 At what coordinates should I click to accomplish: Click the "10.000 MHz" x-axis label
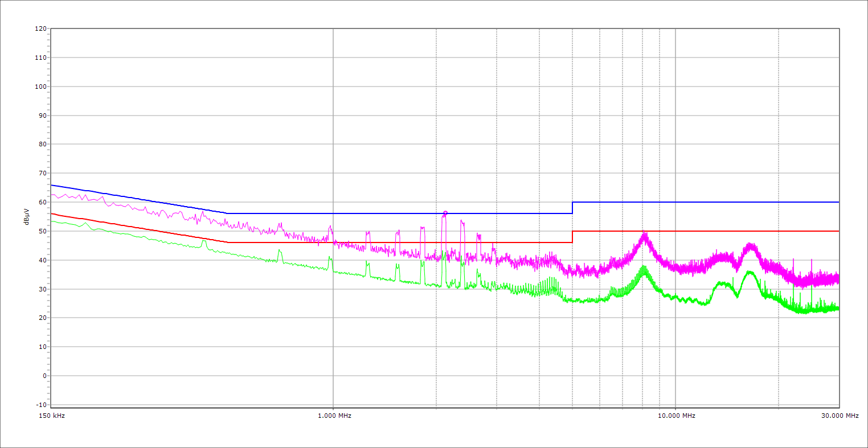click(675, 416)
